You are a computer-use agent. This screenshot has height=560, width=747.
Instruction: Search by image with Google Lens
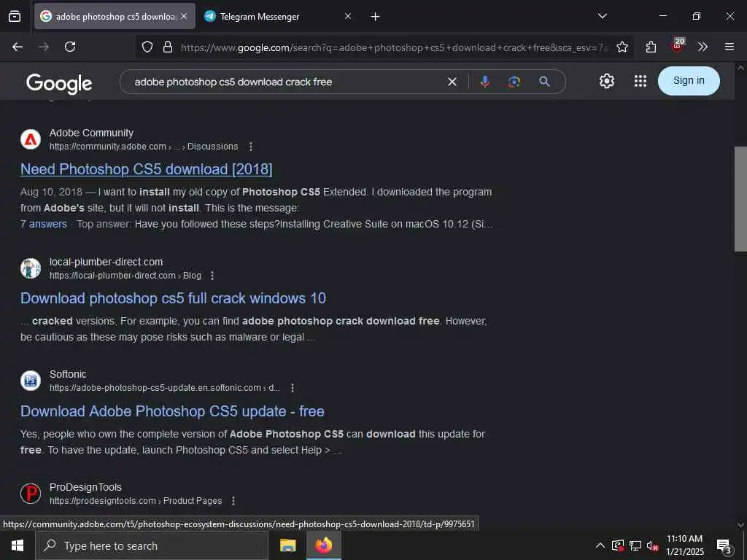(x=514, y=82)
